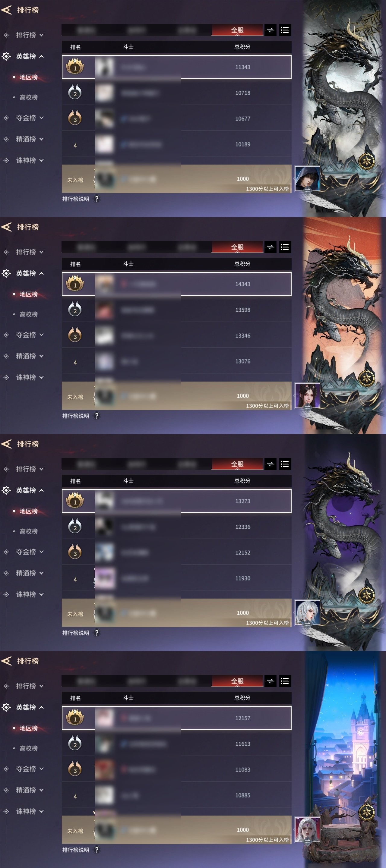Expand 夺金榜 in the panel listing score 11343
The width and height of the screenshot is (386, 868).
pos(30,118)
